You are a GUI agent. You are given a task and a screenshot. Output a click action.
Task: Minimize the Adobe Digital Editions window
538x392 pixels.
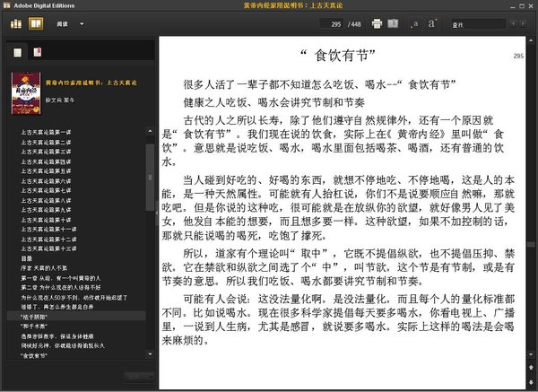[x=513, y=6]
